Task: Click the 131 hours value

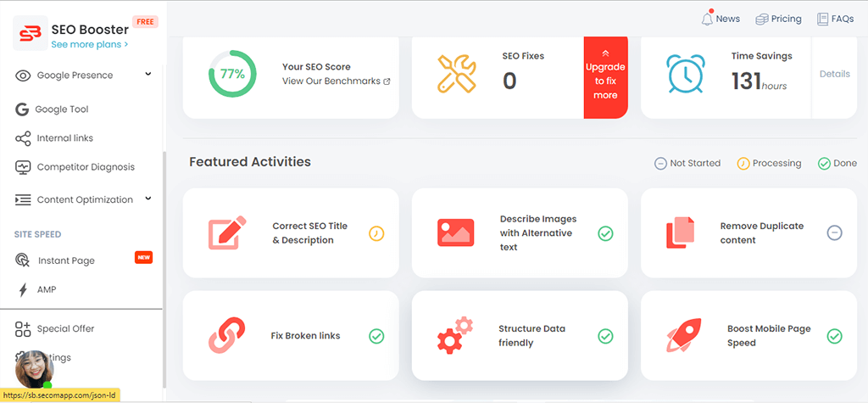Action: 759,81
